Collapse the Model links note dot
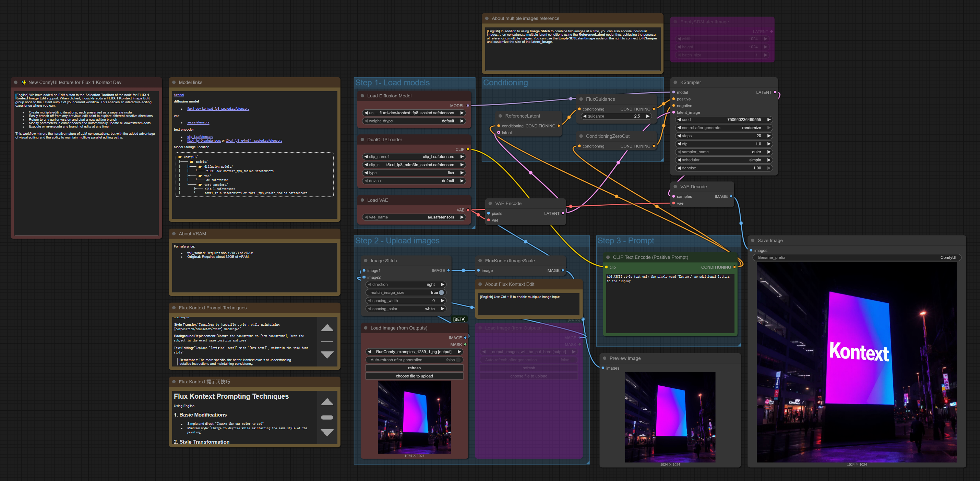980x481 pixels. click(174, 83)
